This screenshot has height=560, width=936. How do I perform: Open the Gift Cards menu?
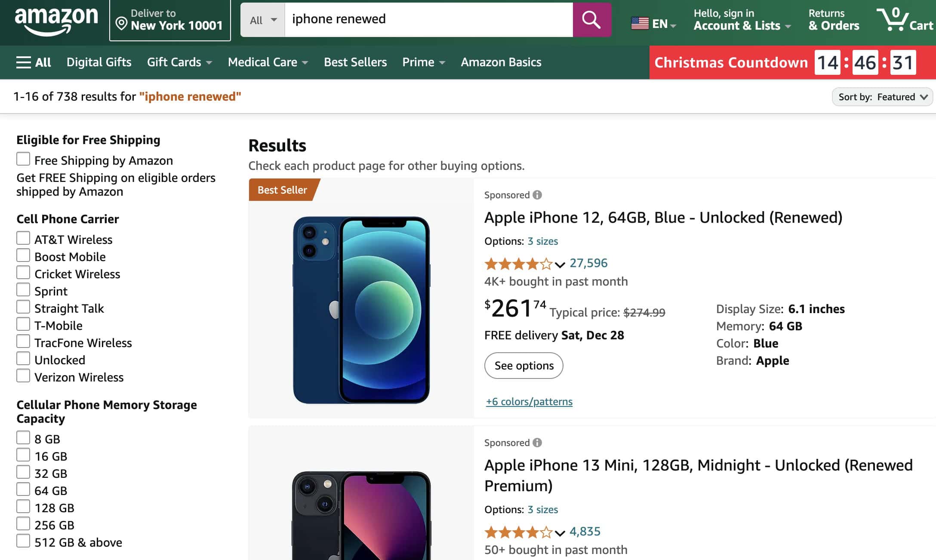point(179,62)
